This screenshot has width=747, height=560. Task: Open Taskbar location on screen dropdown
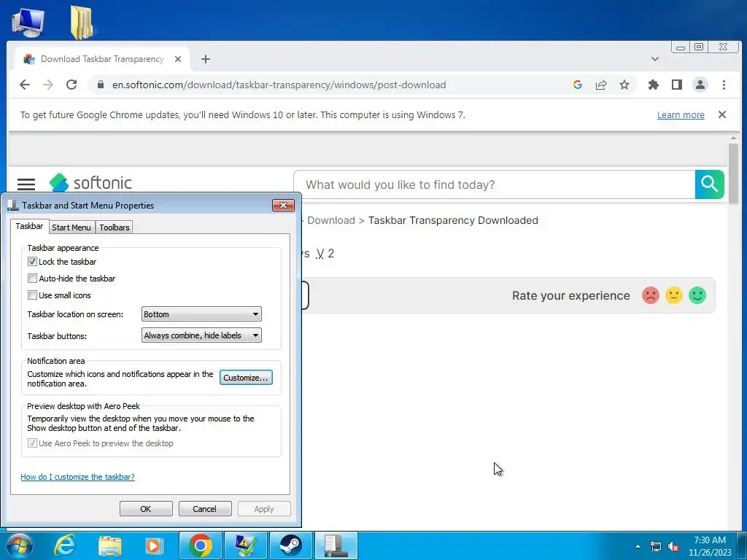(201, 314)
